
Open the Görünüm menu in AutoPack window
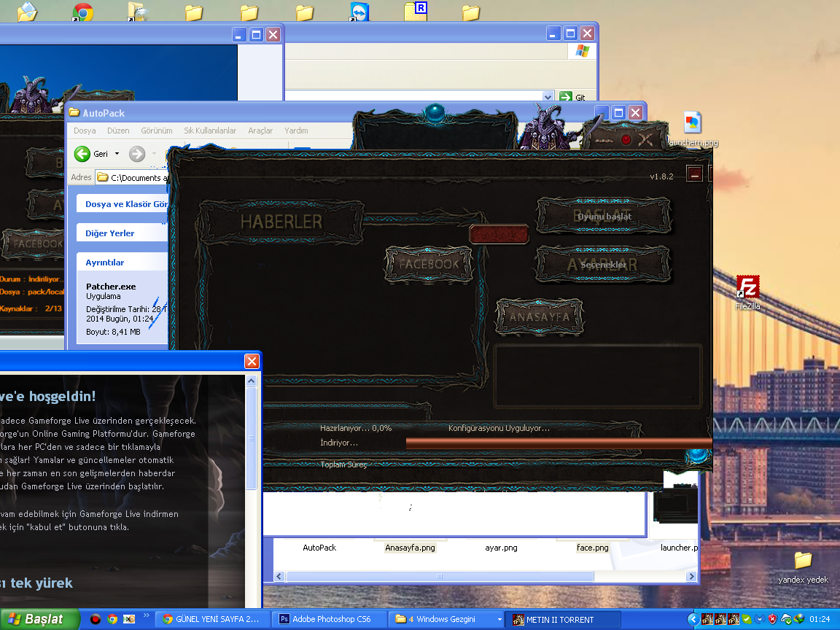coord(157,131)
